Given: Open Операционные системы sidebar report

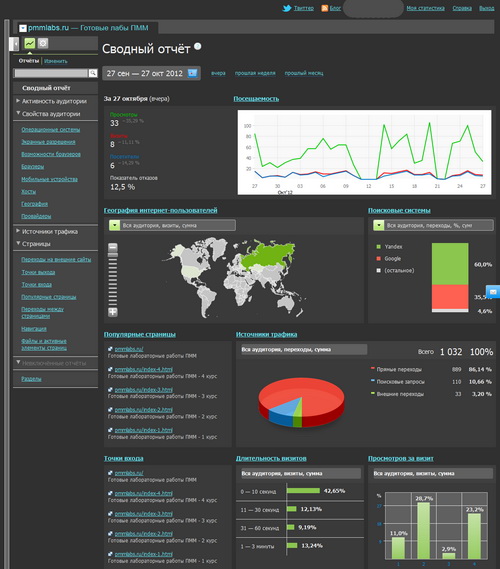Looking at the screenshot, I should 50,130.
